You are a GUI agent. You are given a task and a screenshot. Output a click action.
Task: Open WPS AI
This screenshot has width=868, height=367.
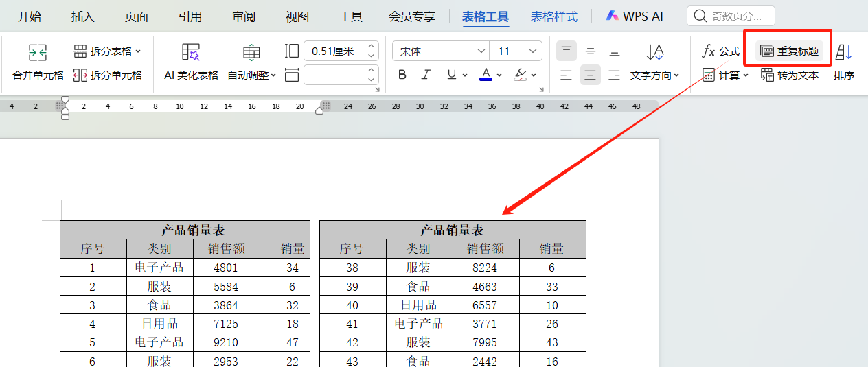pos(635,16)
